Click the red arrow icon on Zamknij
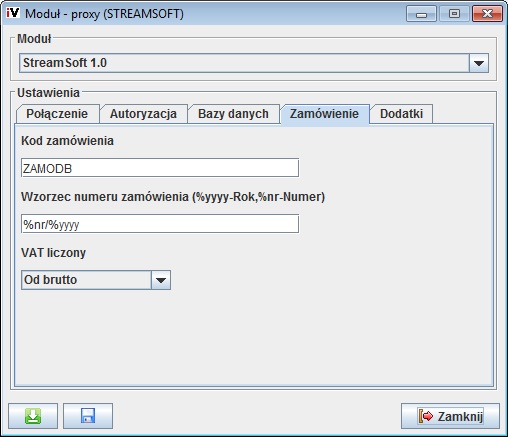 426,416
